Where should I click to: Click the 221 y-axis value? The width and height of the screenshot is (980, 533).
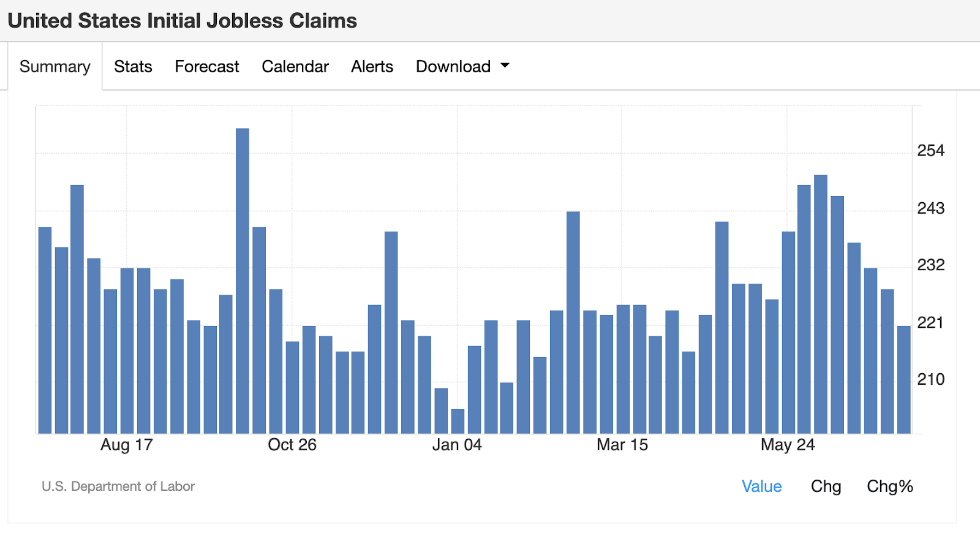pyautogui.click(x=930, y=322)
